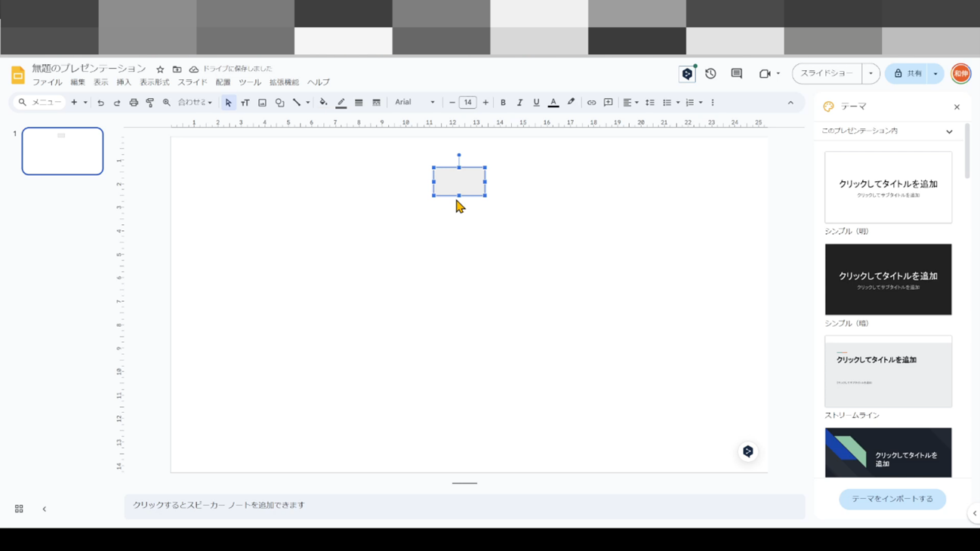The width and height of the screenshot is (980, 551).
Task: Open the スライド menu
Action: pos(192,82)
